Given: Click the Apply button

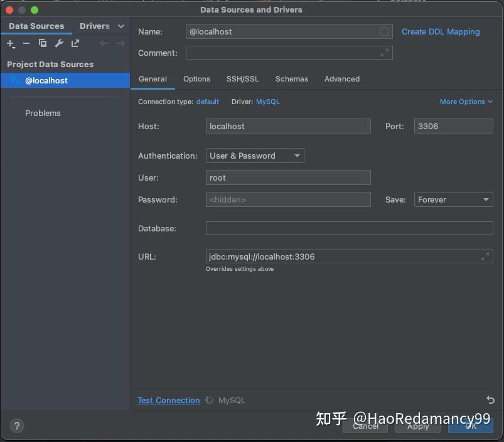Looking at the screenshot, I should pos(418,426).
